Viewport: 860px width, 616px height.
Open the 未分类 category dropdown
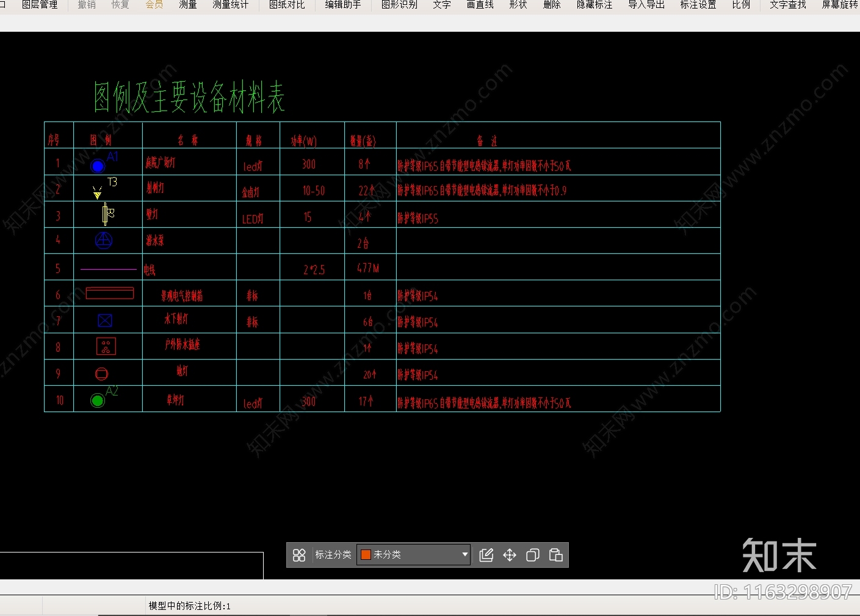[413, 554]
